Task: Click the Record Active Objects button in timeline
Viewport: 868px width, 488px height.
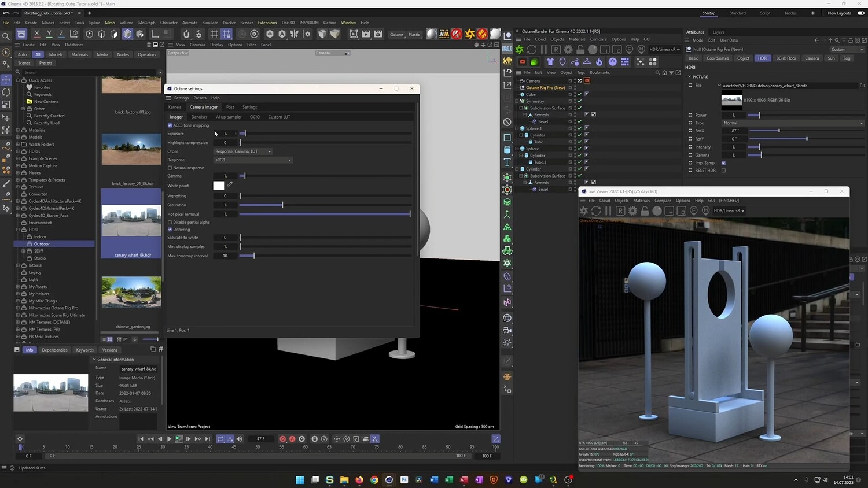Action: [282, 439]
